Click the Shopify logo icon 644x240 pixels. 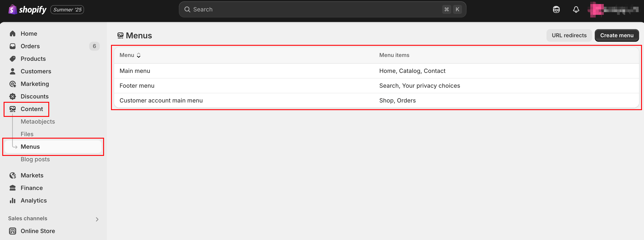pos(13,9)
